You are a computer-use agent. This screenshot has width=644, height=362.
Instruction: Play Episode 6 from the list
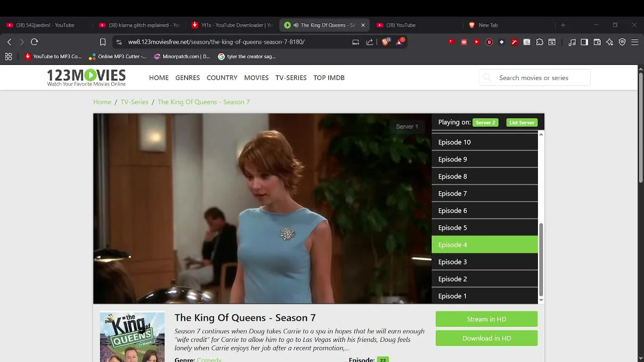coord(485,211)
